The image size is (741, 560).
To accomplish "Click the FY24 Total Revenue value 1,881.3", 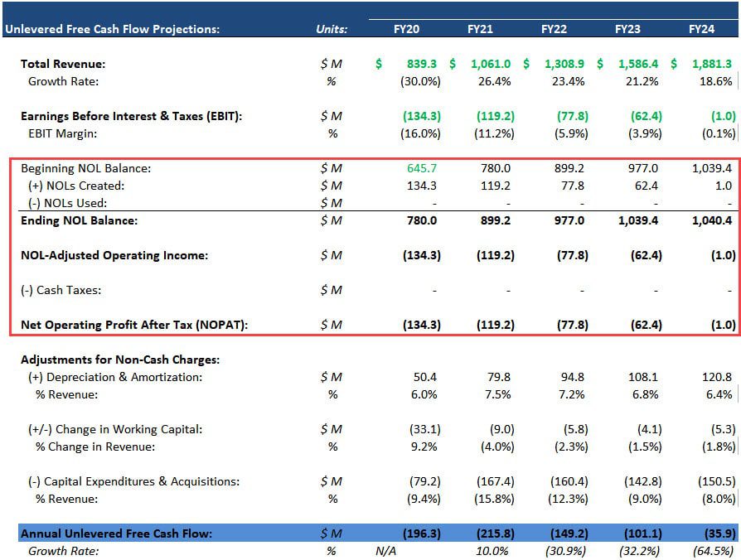I will pyautogui.click(x=712, y=64).
